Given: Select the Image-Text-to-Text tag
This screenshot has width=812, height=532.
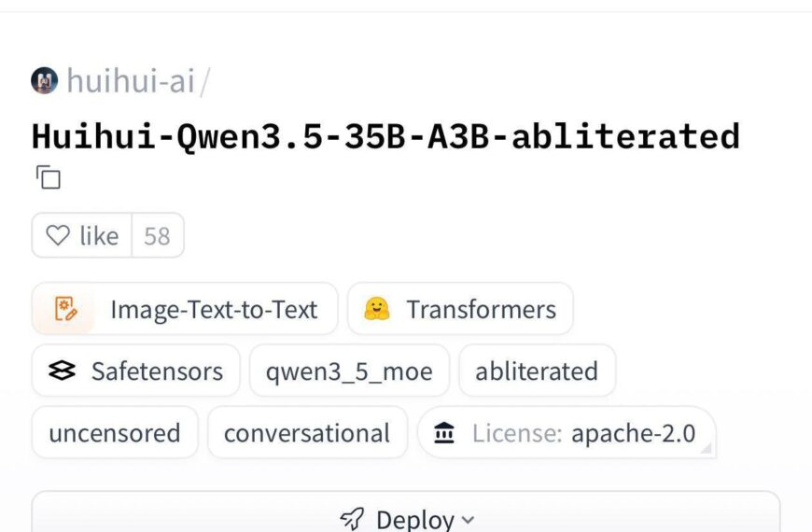Looking at the screenshot, I should pos(213,309).
